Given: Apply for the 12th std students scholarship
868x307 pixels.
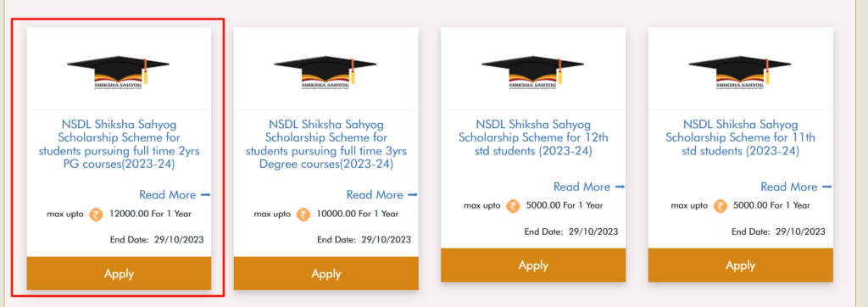Looking at the screenshot, I should click(533, 265).
